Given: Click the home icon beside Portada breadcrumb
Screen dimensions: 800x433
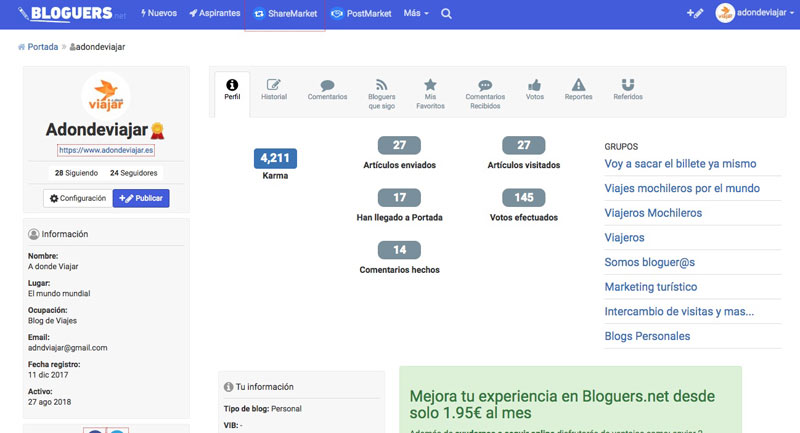Looking at the screenshot, I should 21,47.
